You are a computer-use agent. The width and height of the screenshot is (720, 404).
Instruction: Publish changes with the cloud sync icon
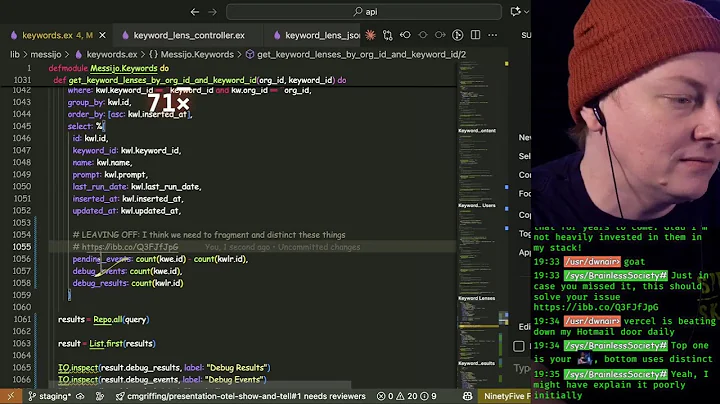pos(80,396)
